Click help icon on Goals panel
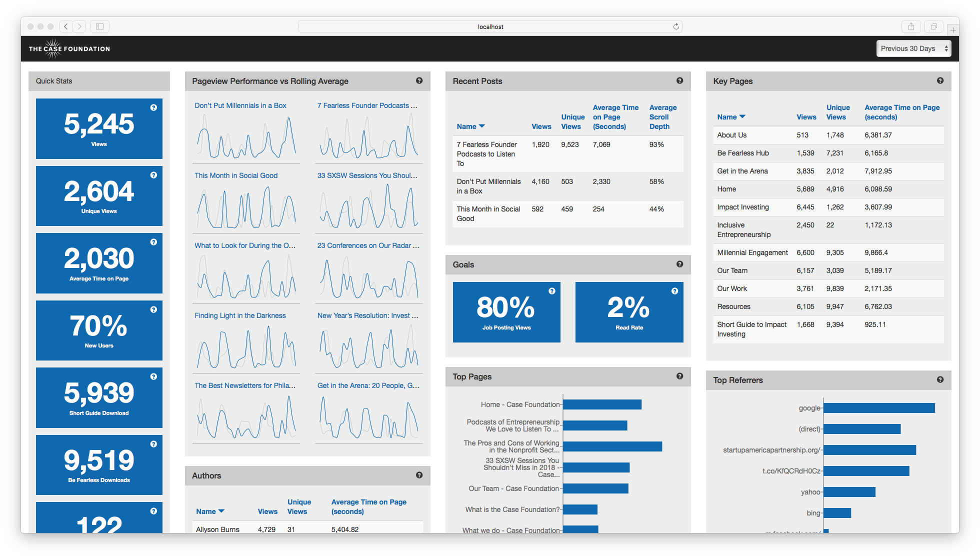Viewport: 980px width, 558px height. click(x=679, y=264)
